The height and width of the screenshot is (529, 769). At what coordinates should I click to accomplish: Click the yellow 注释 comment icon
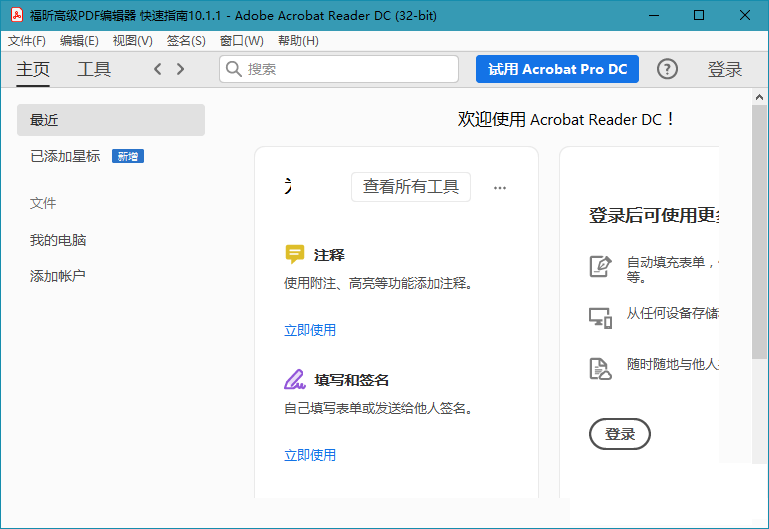pyautogui.click(x=295, y=254)
